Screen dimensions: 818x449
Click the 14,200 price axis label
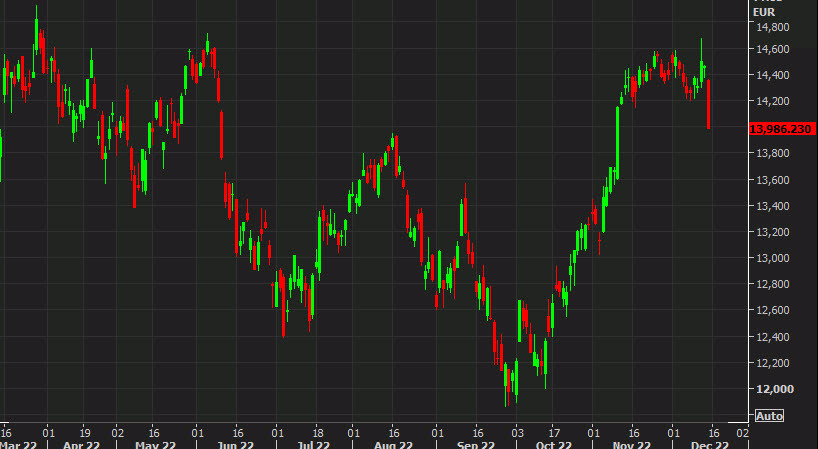[773, 101]
